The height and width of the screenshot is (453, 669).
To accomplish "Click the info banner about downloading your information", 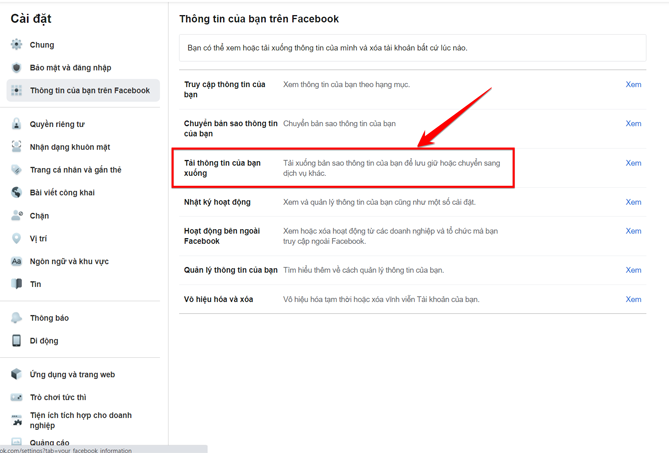I will [413, 48].
